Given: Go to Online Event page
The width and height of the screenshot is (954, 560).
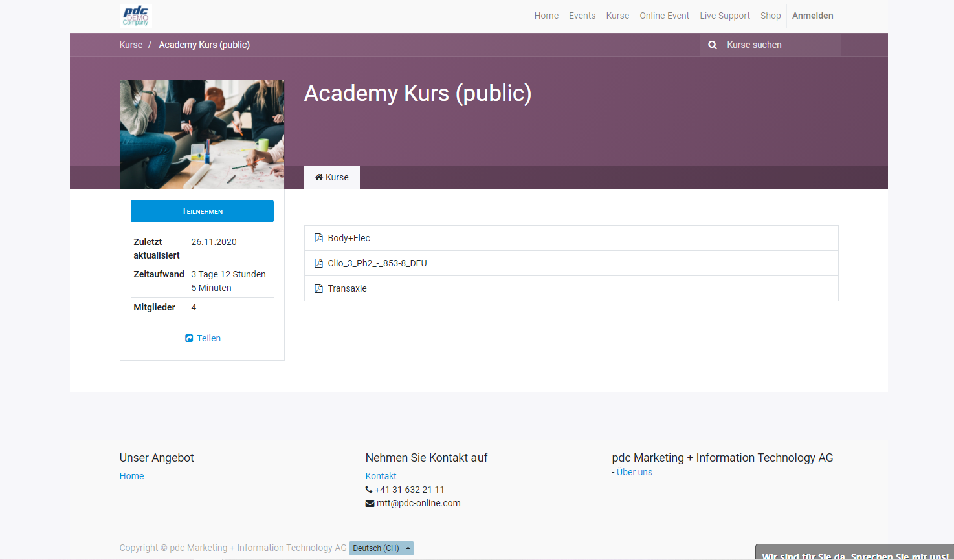Looking at the screenshot, I should (x=664, y=16).
